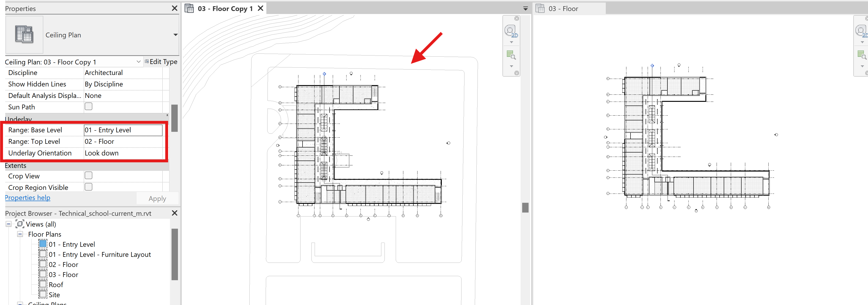The image size is (868, 305).
Task: Click the Edit Type button
Action: pos(161,61)
